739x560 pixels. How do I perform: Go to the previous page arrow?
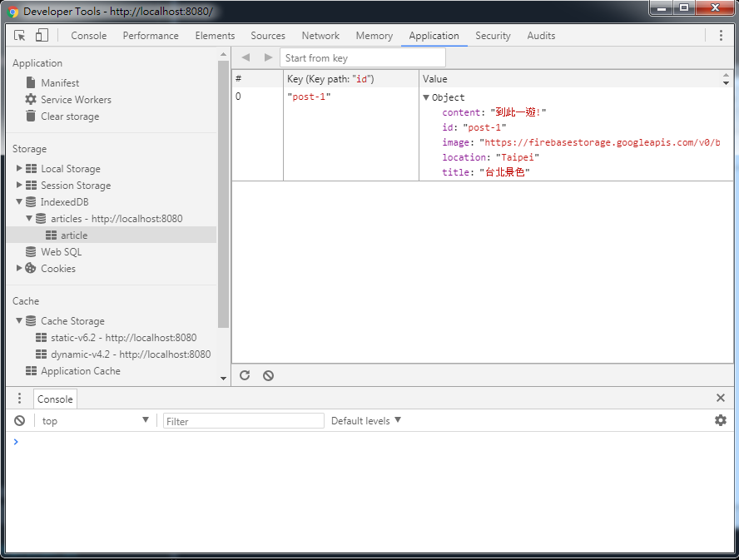(x=246, y=57)
